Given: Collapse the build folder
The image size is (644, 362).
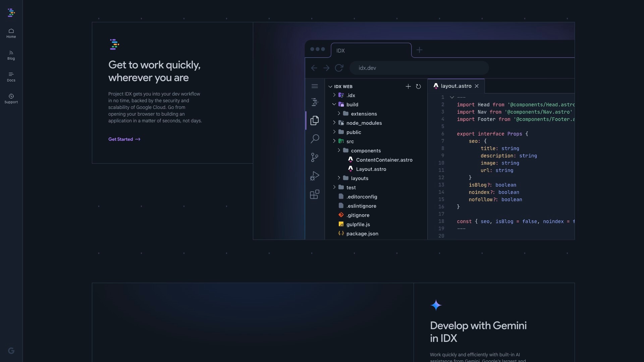Looking at the screenshot, I should tap(352, 105).
